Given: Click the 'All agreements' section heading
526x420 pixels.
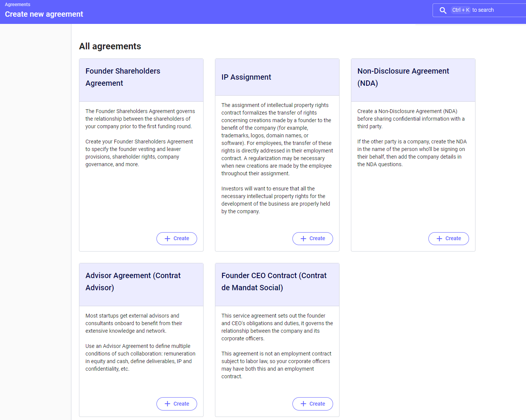Looking at the screenshot, I should point(110,46).
